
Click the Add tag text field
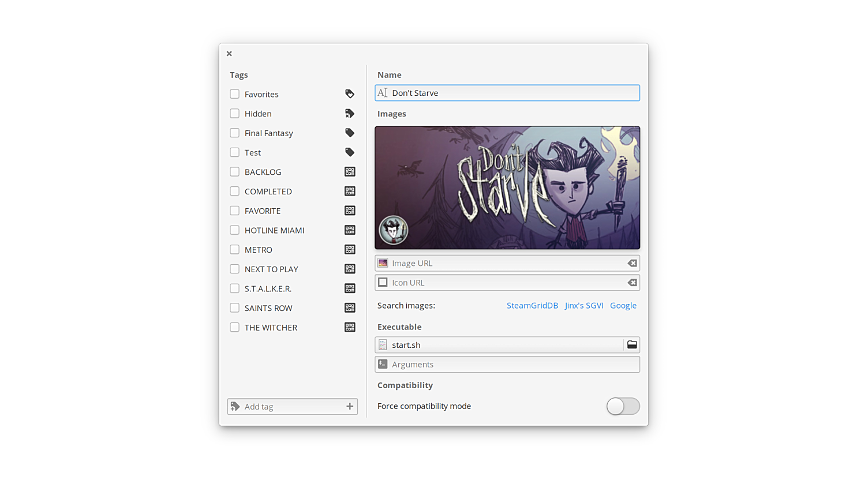pyautogui.click(x=289, y=407)
